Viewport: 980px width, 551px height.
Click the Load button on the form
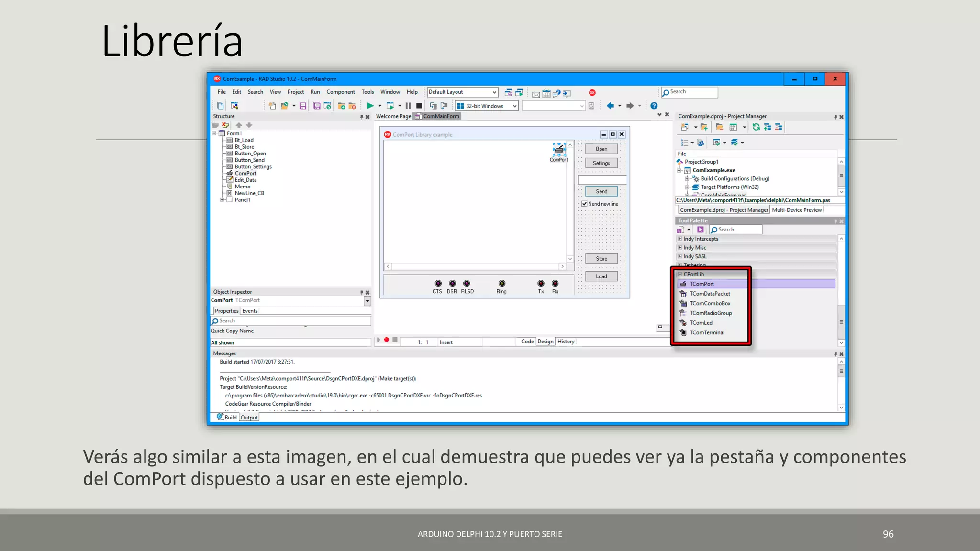pyautogui.click(x=601, y=276)
